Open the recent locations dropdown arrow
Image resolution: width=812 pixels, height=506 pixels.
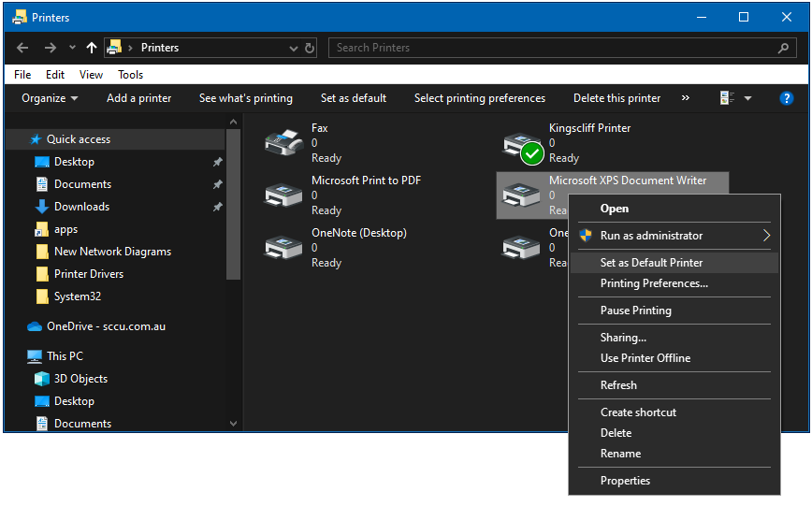[x=73, y=48]
